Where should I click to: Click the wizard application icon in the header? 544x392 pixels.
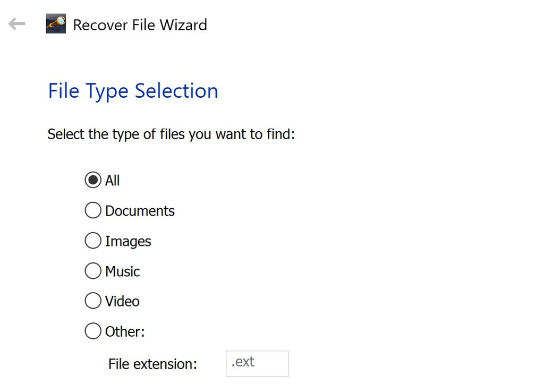click(x=55, y=23)
